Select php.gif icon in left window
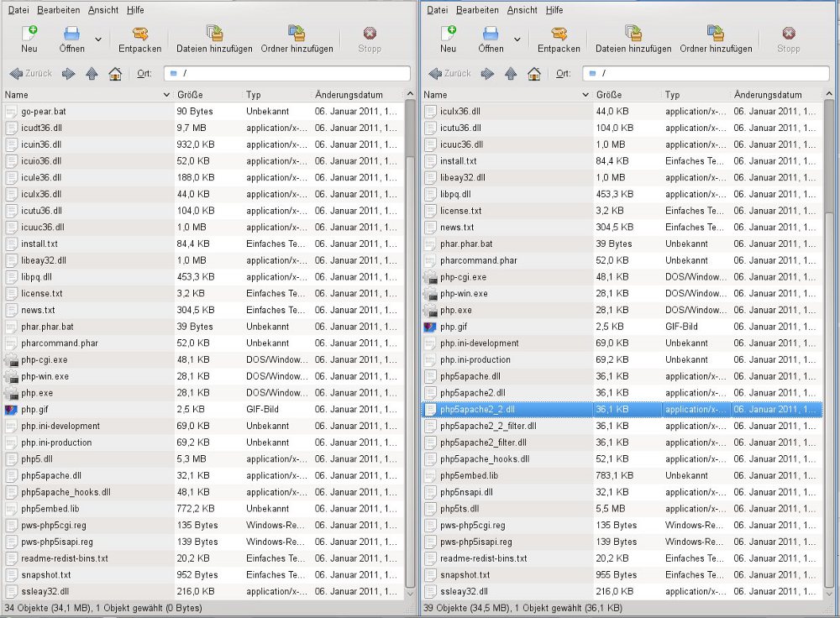840x618 pixels. [x=11, y=410]
